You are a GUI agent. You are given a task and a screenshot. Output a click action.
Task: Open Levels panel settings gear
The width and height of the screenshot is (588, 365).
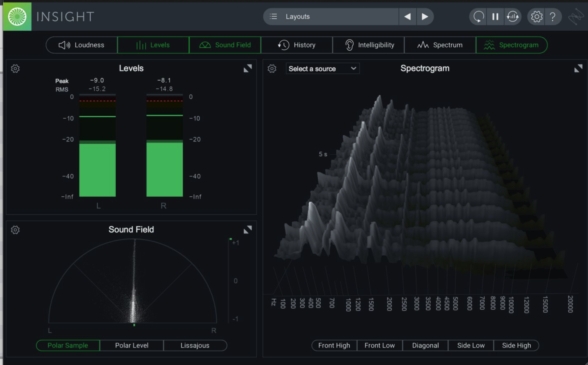click(15, 69)
